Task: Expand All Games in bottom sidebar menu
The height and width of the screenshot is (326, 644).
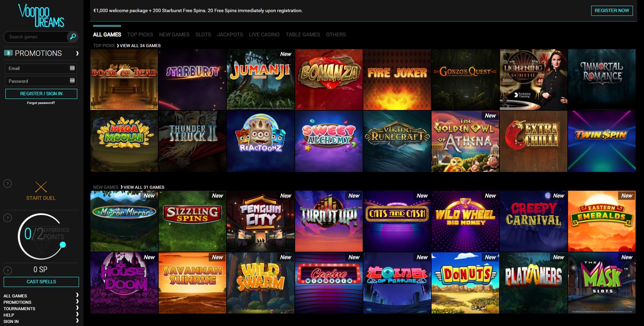Action: [x=77, y=295]
